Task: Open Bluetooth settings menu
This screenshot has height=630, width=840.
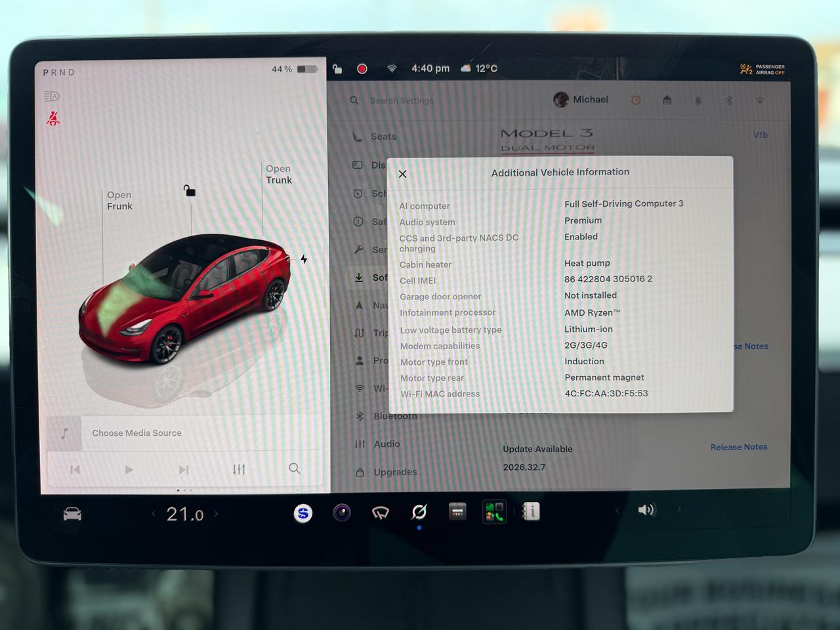Action: tap(386, 416)
